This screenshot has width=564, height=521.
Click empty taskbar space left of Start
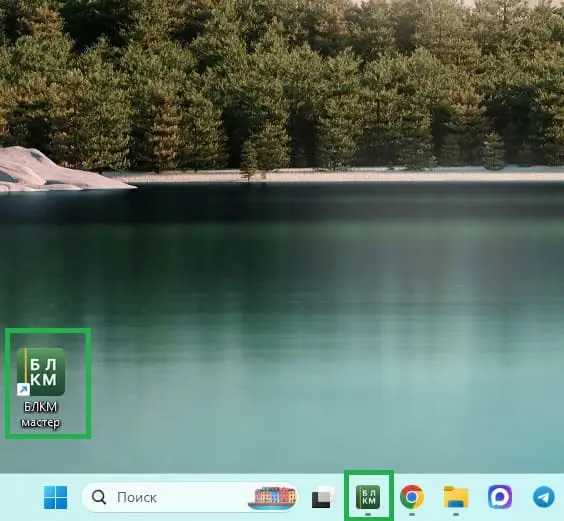(x=20, y=498)
